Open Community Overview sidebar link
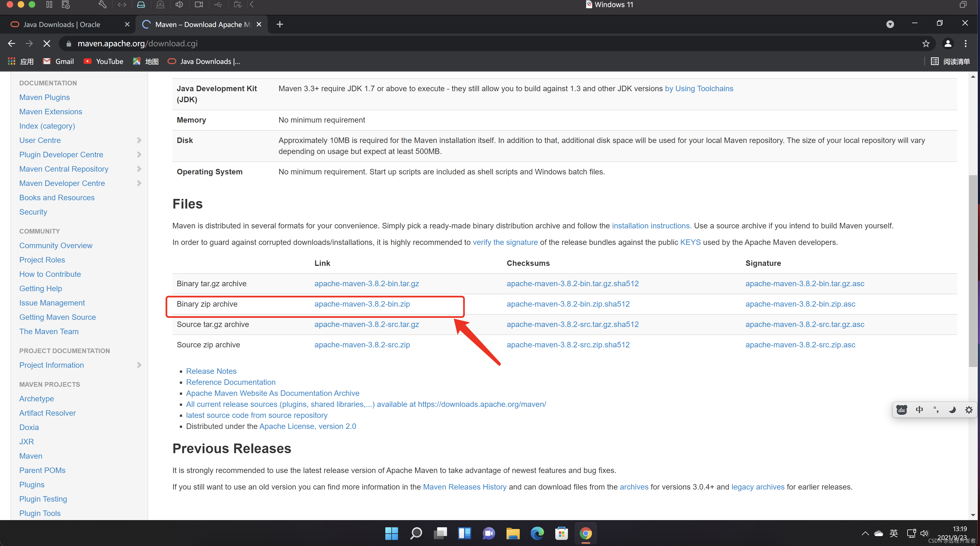The height and width of the screenshot is (546, 980). click(x=56, y=246)
